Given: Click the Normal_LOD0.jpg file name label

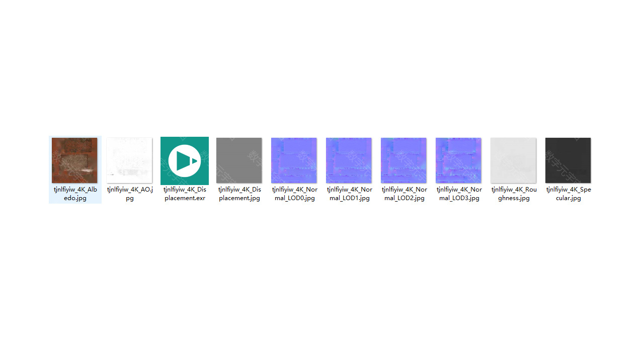Looking at the screenshot, I should pos(294,194).
